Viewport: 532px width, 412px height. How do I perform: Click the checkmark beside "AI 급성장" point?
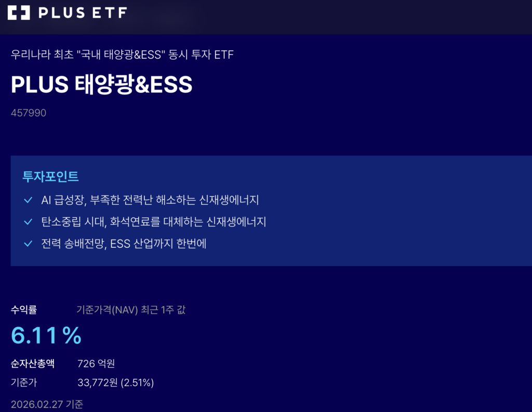tap(29, 200)
